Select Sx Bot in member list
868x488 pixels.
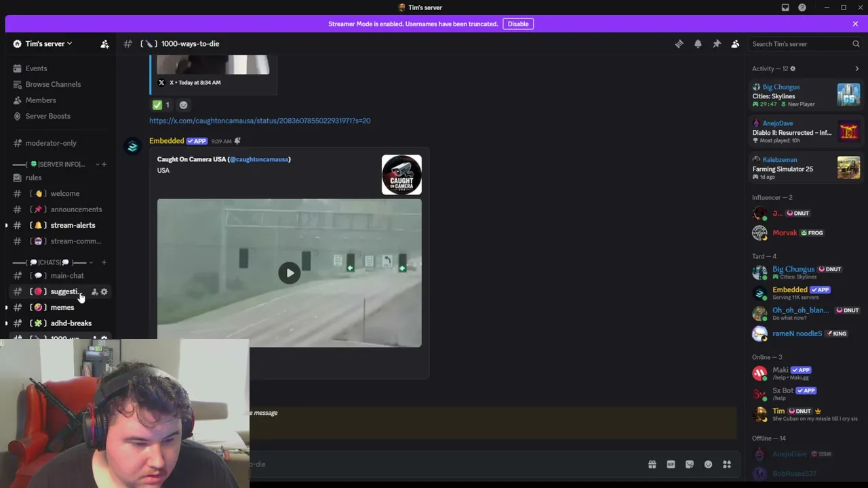pos(806,394)
